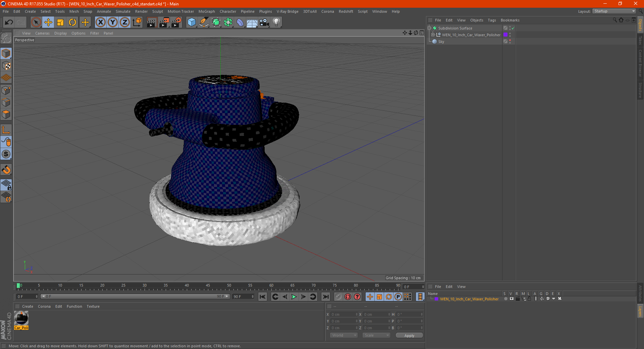Toggle Sky object visibility dots
This screenshot has height=349, width=644.
point(510,41)
